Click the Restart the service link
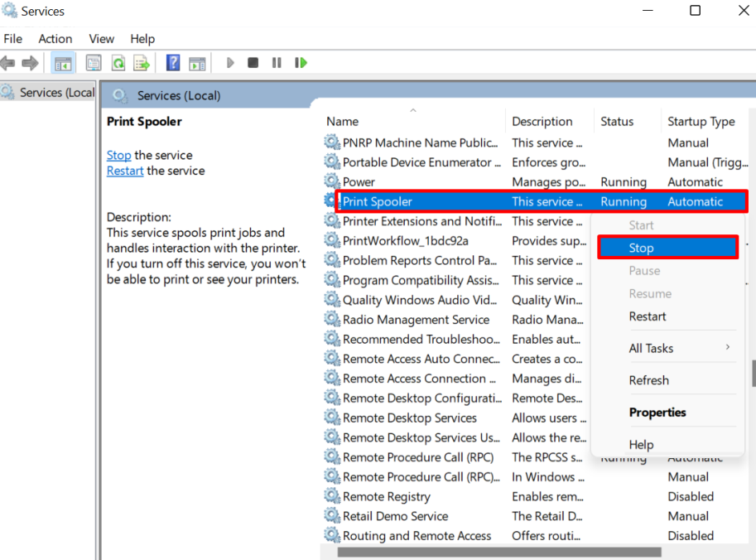Screen dimensions: 756x560 pyautogui.click(x=125, y=171)
